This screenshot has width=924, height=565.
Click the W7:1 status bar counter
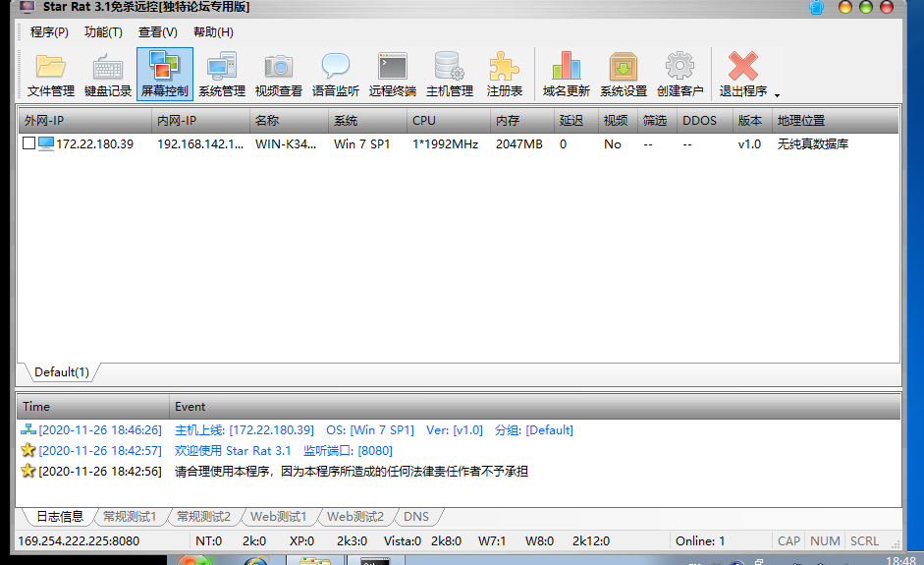(492, 540)
